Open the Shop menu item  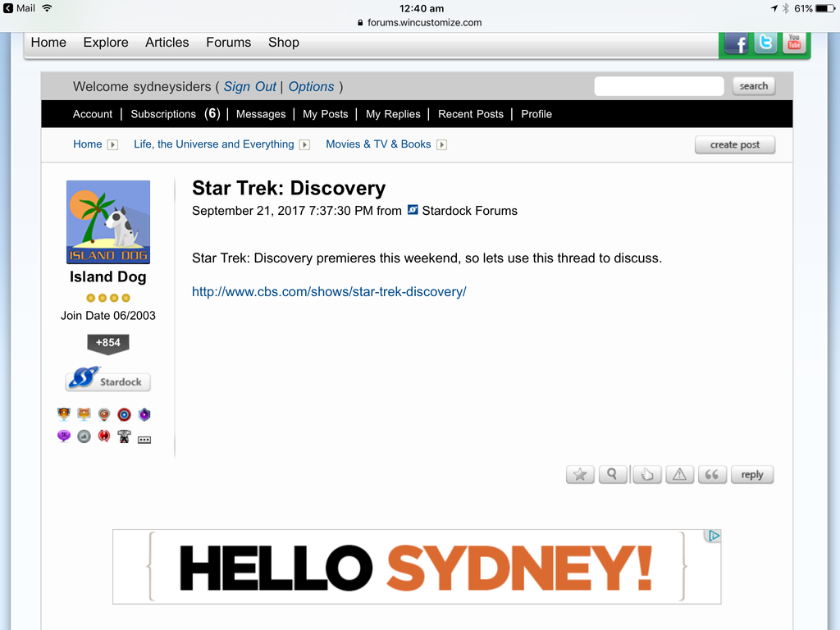click(283, 43)
